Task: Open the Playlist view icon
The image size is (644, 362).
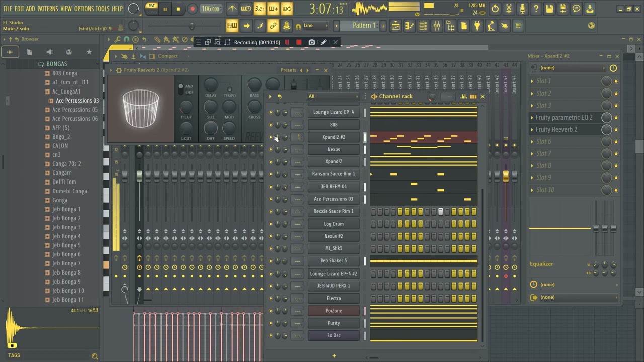Action: point(396,26)
